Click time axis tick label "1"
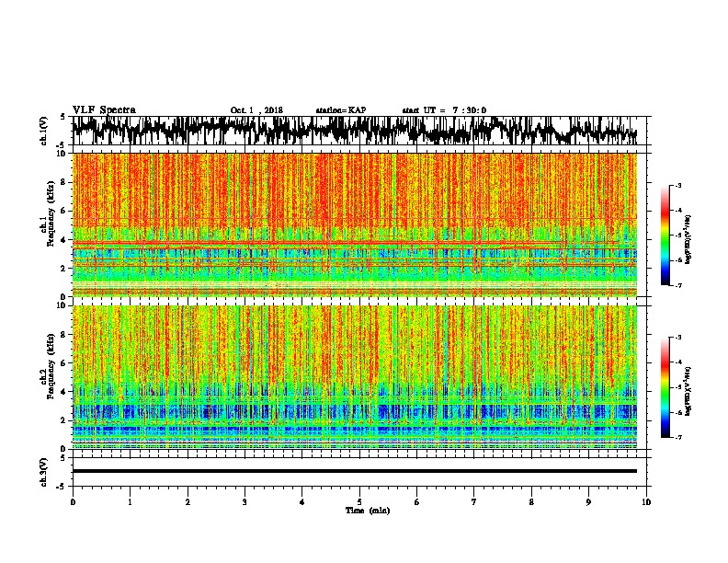The width and height of the screenshot is (728, 563). [x=130, y=502]
